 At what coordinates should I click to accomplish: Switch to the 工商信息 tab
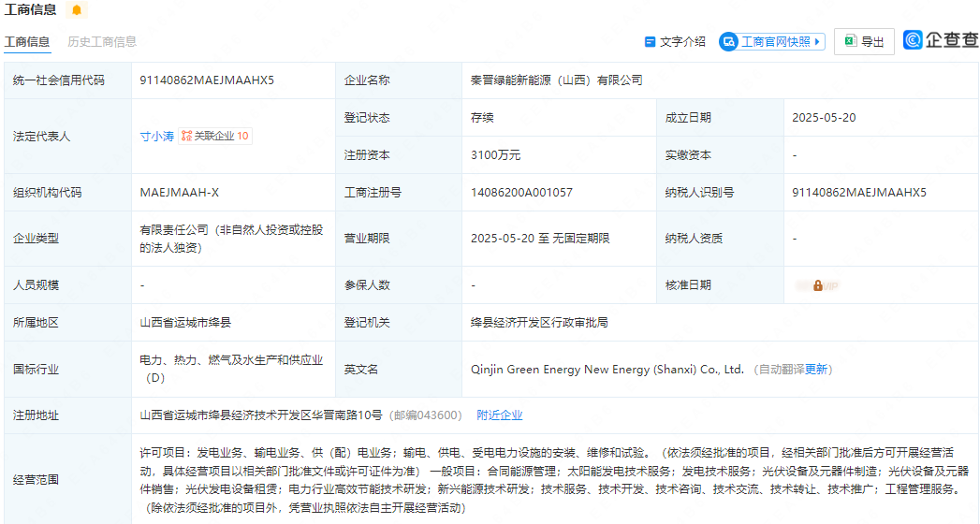click(x=27, y=42)
